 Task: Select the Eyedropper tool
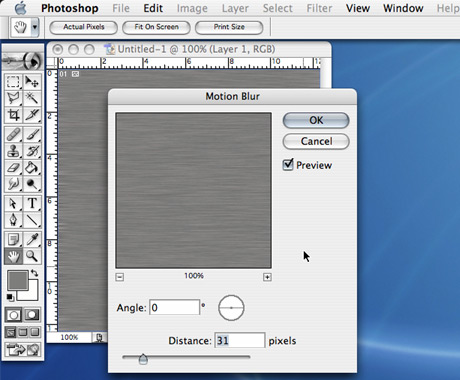pyautogui.click(x=32, y=239)
